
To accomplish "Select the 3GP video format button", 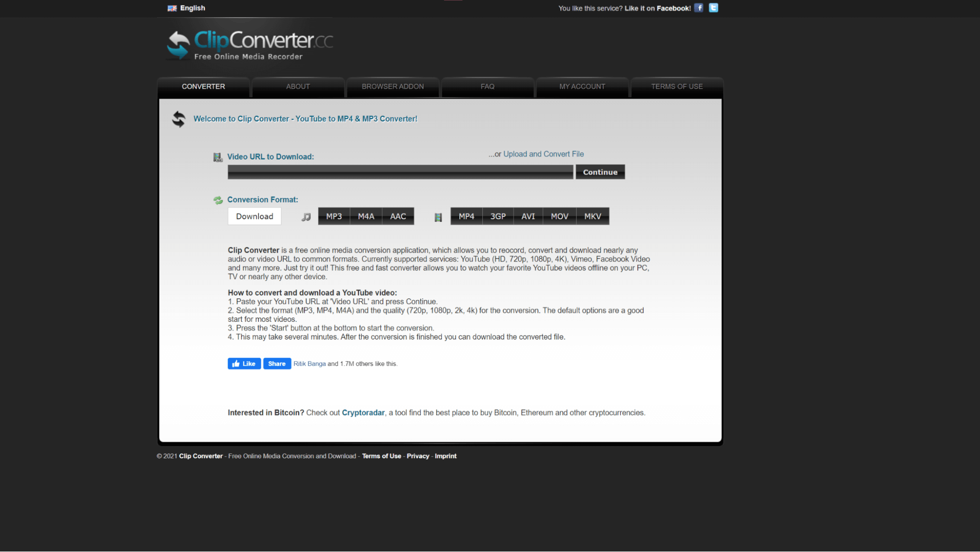I will 498,216.
